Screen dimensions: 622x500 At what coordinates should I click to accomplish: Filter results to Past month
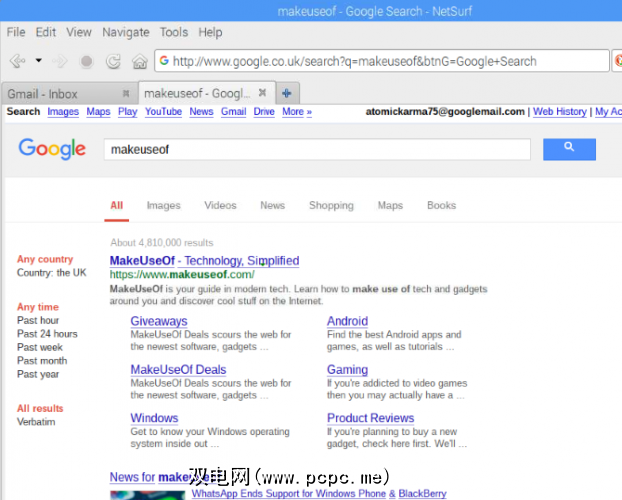42,361
